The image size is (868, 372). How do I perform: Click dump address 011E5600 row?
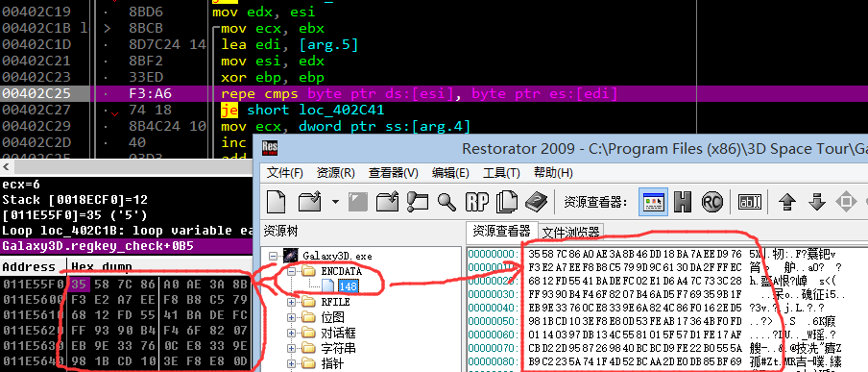(x=35, y=299)
